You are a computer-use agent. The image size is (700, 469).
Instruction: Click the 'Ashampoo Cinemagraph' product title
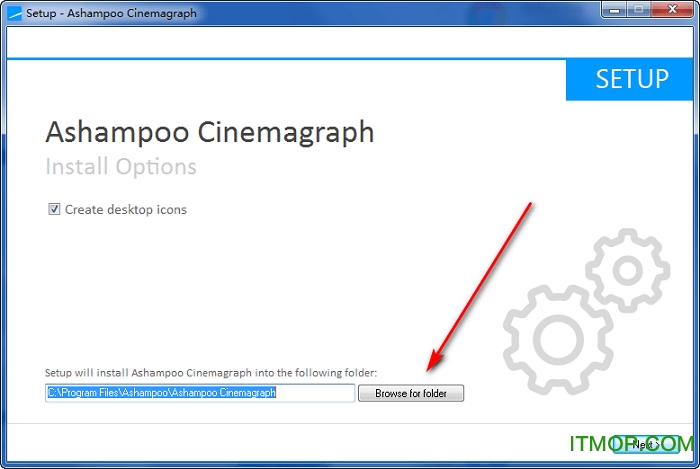coord(210,133)
